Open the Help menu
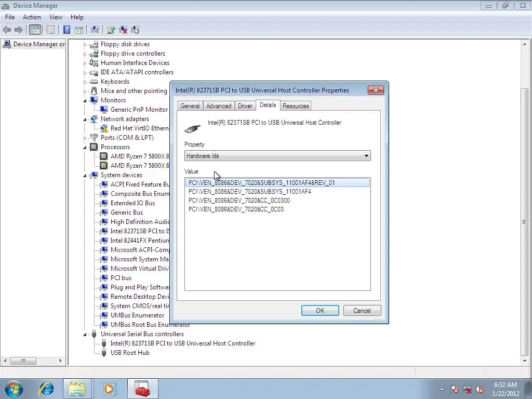 pos(77,17)
